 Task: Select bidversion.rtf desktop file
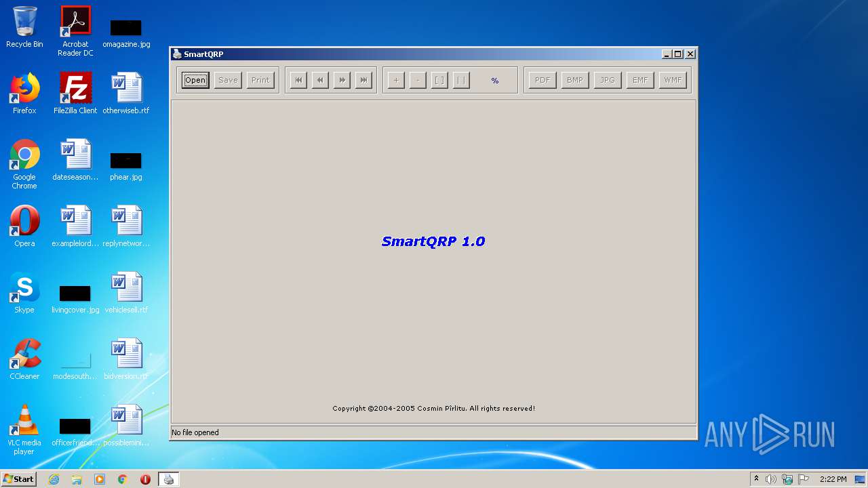pyautogui.click(x=126, y=360)
